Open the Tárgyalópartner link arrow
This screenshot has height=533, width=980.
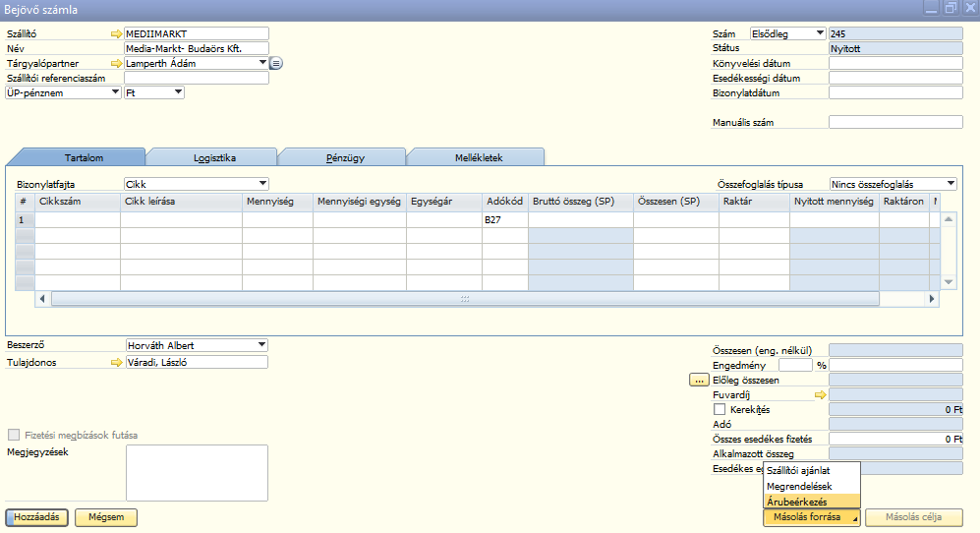pyautogui.click(x=116, y=63)
